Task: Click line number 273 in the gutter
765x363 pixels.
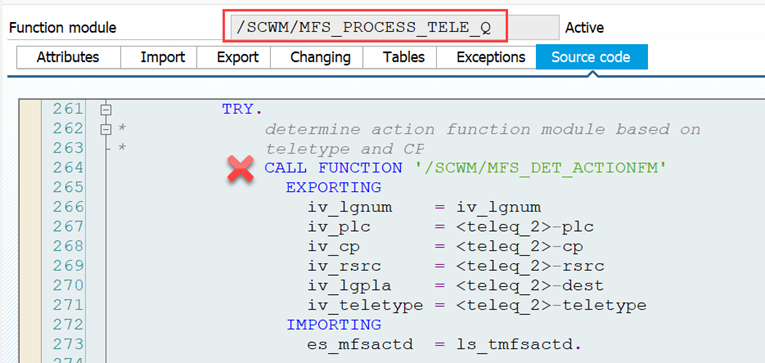Action: coord(68,345)
